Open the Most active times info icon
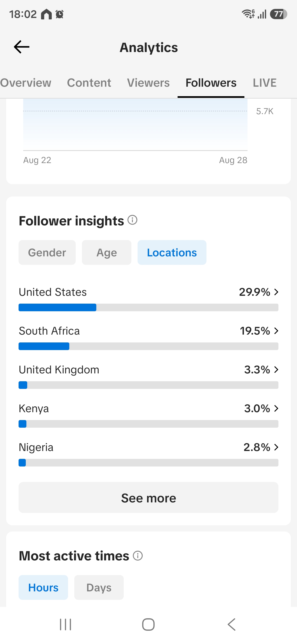The height and width of the screenshot is (644, 297). pyautogui.click(x=138, y=556)
